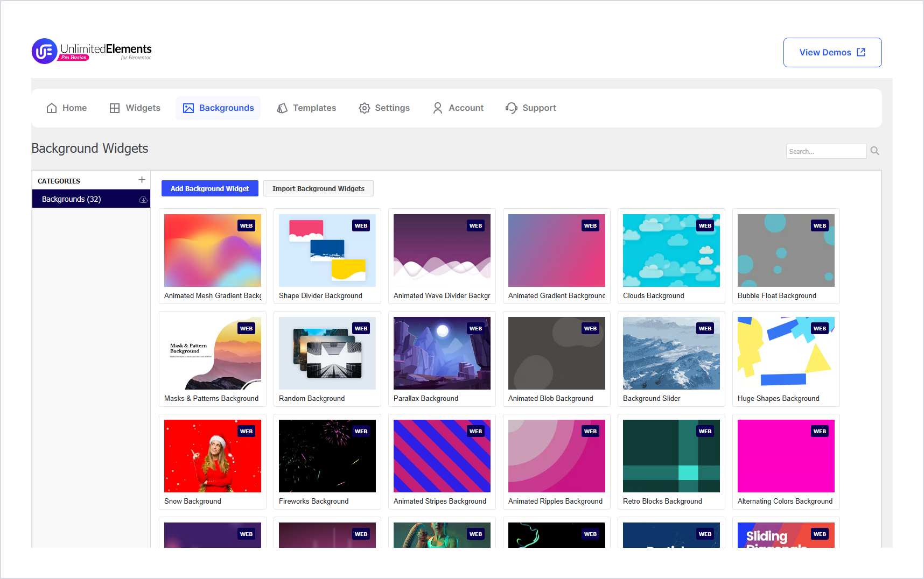The width and height of the screenshot is (924, 579).
Task: Click the Search input field
Action: 826,152
